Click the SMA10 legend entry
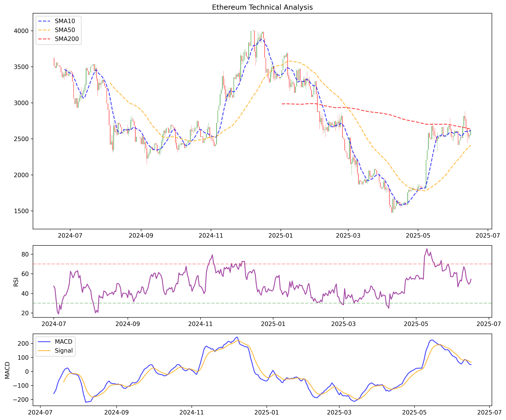This screenshot has width=506, height=420. pos(65,21)
